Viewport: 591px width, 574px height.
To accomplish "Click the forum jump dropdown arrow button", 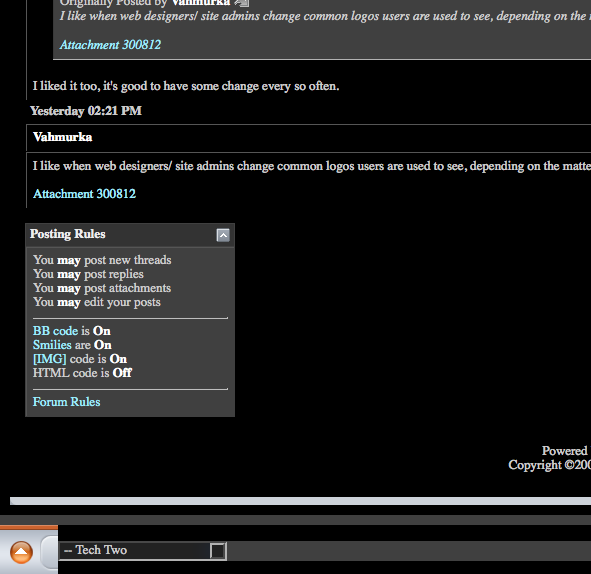I will click(218, 551).
